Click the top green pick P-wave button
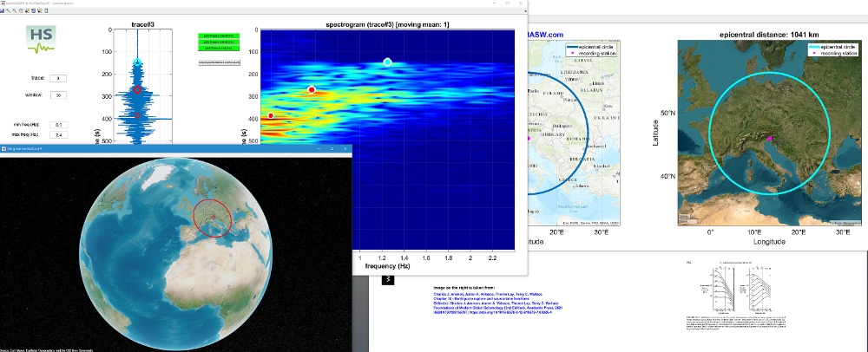The image size is (868, 352). coord(220,36)
